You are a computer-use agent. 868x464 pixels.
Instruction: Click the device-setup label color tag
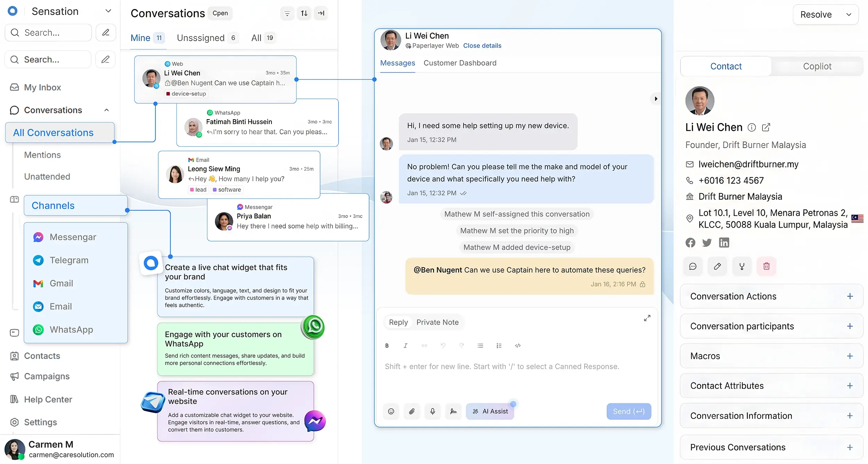click(186, 93)
